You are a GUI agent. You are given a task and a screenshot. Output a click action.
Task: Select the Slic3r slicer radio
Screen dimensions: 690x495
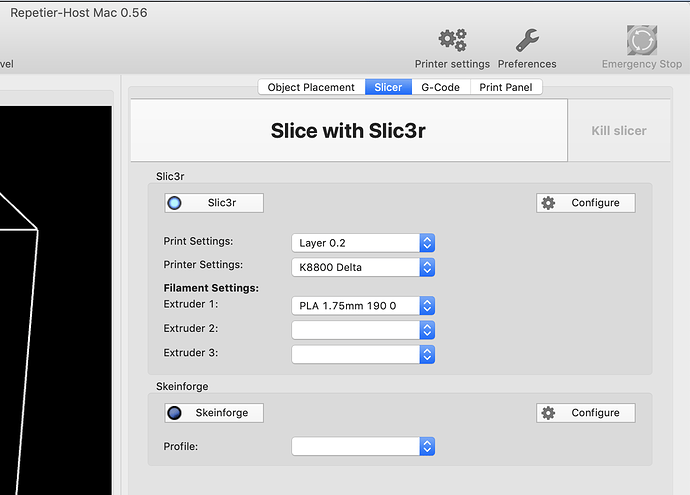[175, 203]
